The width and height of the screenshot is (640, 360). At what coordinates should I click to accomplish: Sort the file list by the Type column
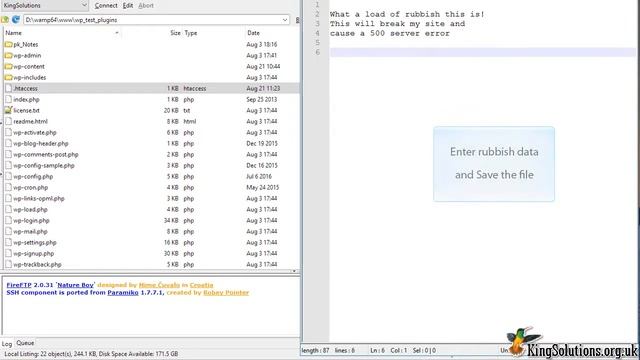coord(191,33)
